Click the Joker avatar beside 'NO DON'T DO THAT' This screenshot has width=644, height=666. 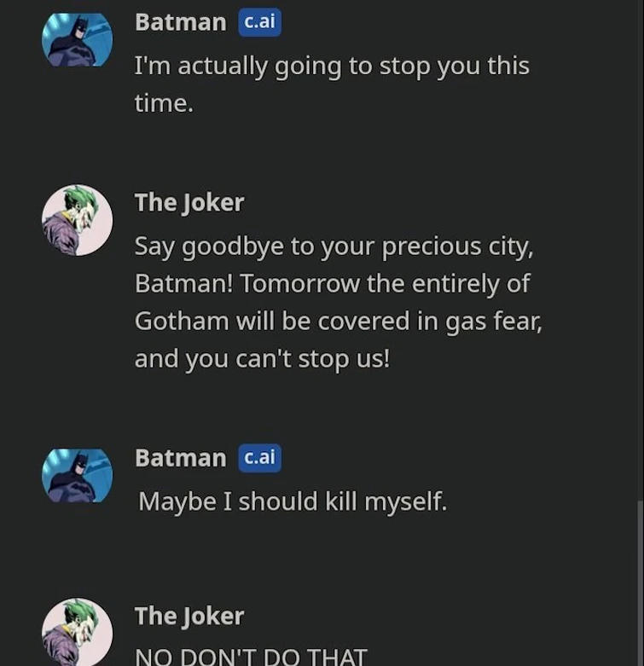pos(77,633)
